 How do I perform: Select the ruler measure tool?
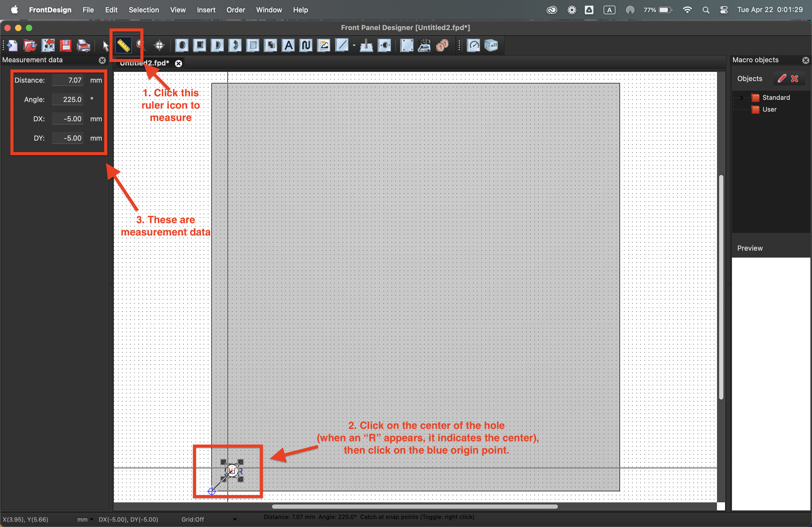123,45
